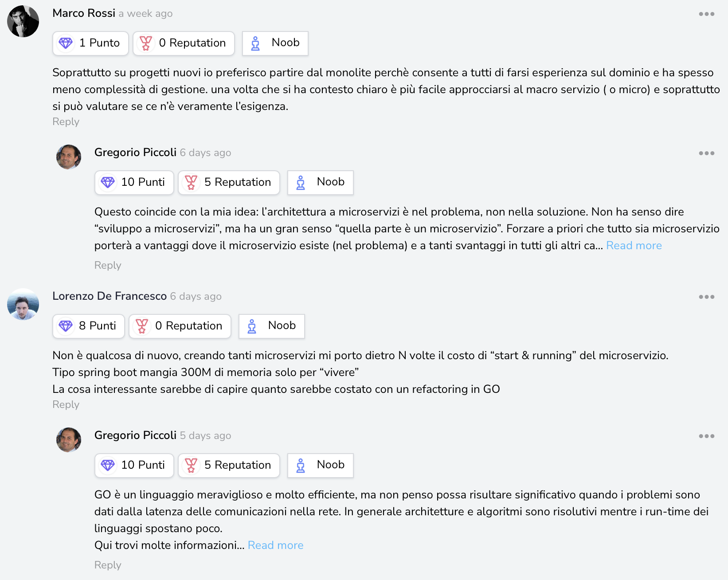Click diamond icon in Marco Rossi's points badge
This screenshot has width=728, height=580.
(66, 43)
